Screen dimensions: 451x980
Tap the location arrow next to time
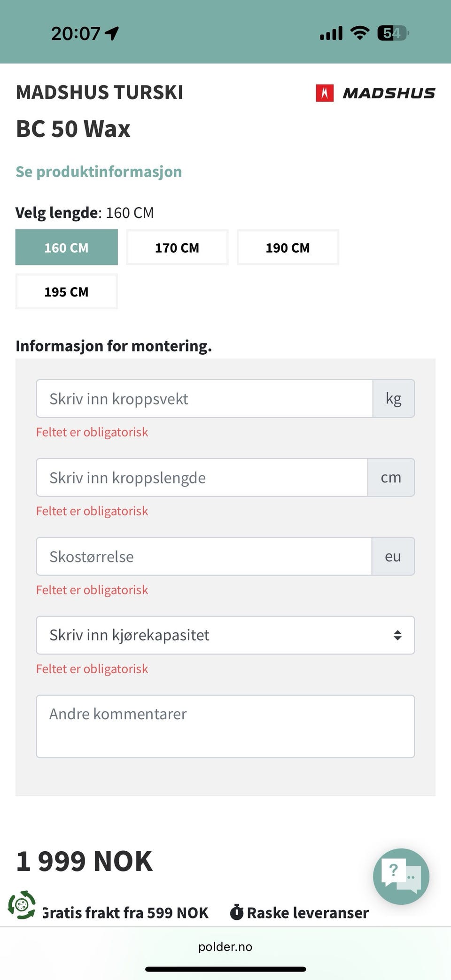pos(112,33)
